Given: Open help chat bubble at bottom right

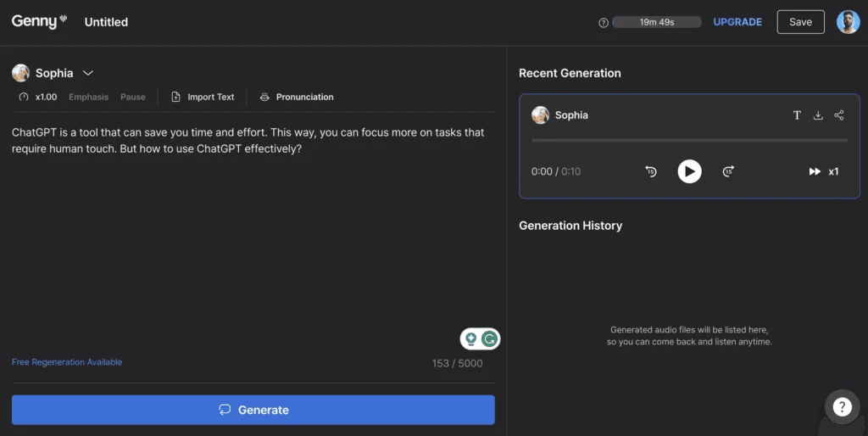Looking at the screenshot, I should pyautogui.click(x=842, y=407).
